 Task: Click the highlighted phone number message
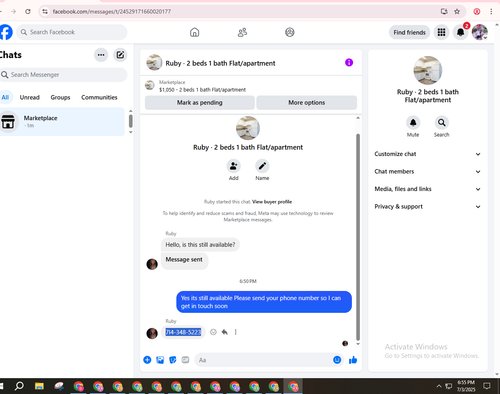[183, 332]
